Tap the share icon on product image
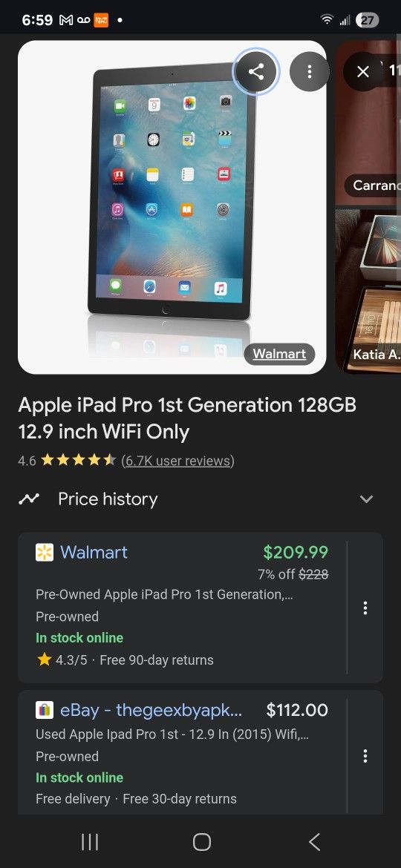This screenshot has height=868, width=401. (256, 71)
